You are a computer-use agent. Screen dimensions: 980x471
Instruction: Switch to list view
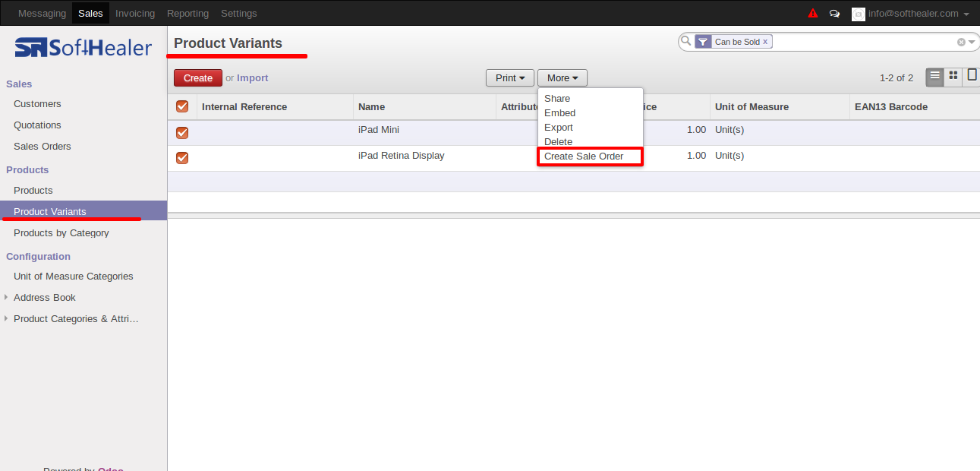point(935,76)
